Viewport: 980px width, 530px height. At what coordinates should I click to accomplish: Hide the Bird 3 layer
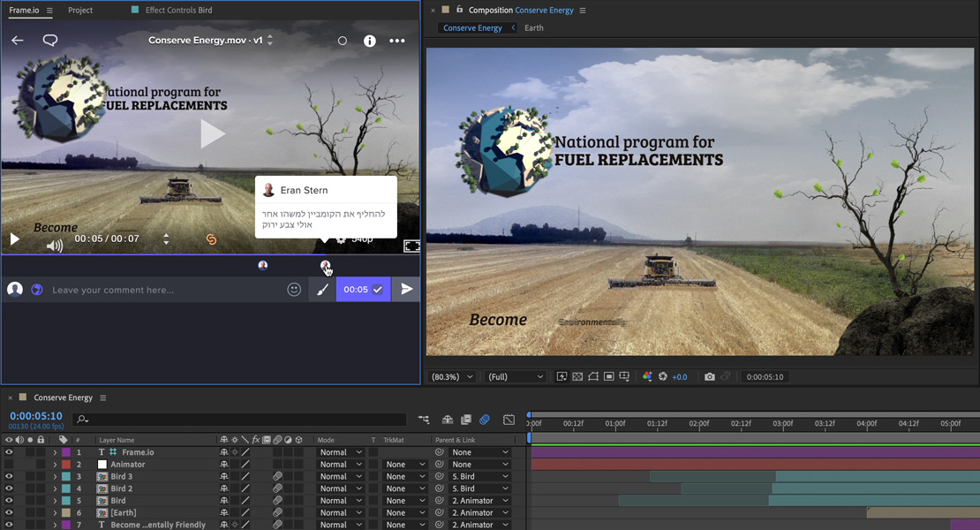pyautogui.click(x=8, y=476)
